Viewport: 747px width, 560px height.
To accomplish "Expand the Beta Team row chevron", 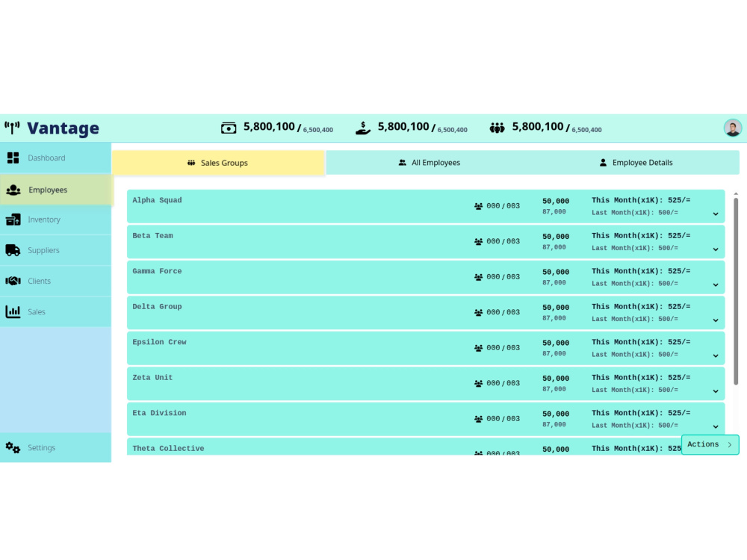I will 716,249.
